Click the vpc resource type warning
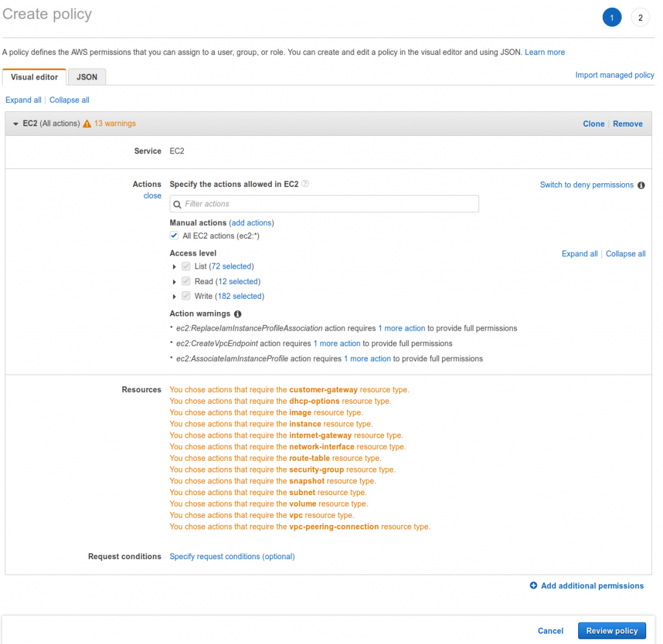This screenshot has height=644, width=663. (x=262, y=515)
